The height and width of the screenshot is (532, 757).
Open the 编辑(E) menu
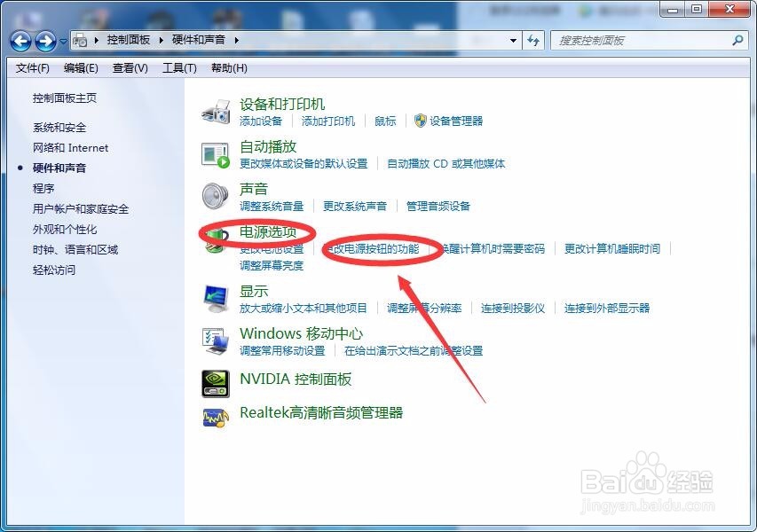tap(81, 68)
